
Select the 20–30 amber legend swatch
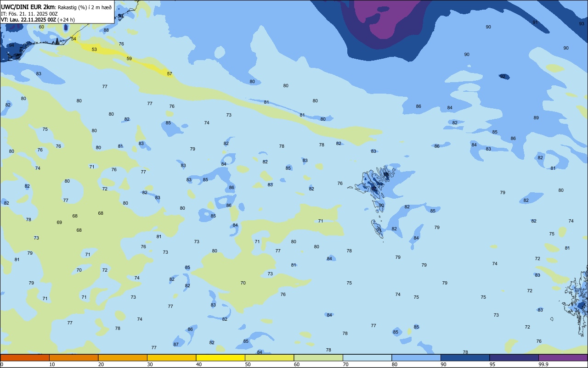coord(123,357)
